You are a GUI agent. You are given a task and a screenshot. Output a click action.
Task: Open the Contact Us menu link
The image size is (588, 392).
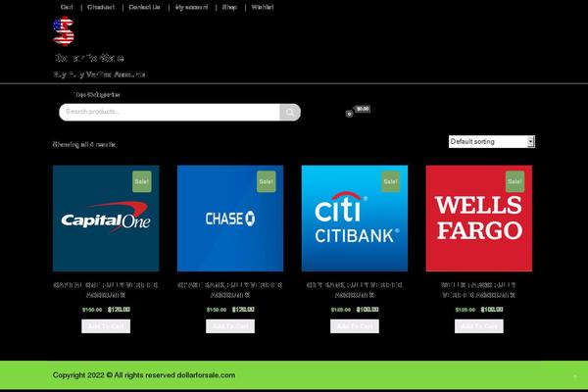tap(144, 7)
